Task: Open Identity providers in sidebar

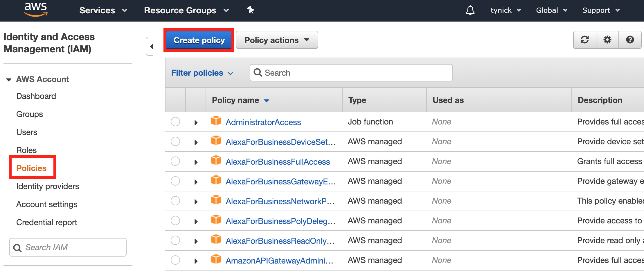Action: [x=48, y=186]
